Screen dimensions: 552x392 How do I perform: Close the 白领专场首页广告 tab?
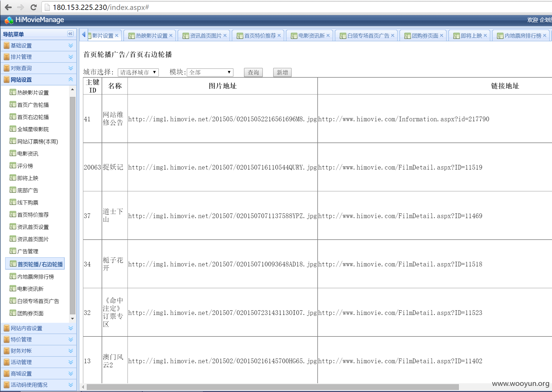coord(393,35)
